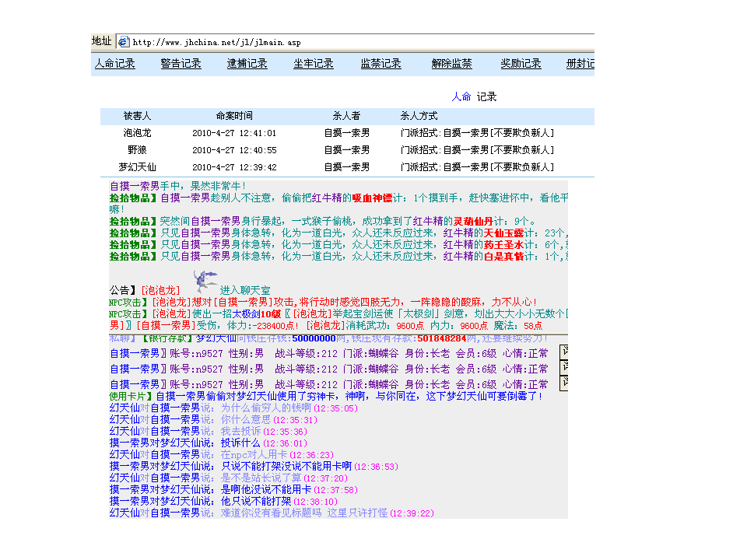Image resolution: width=747 pixels, height=560 pixels.
Task: Click timestamp 2010-4-27 12:39:42
Action: tap(234, 168)
